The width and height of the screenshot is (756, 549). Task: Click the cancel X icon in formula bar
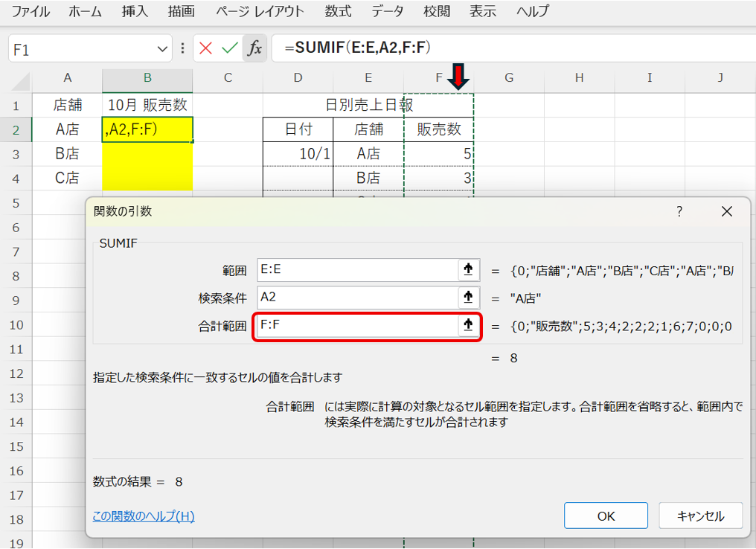pyautogui.click(x=206, y=49)
